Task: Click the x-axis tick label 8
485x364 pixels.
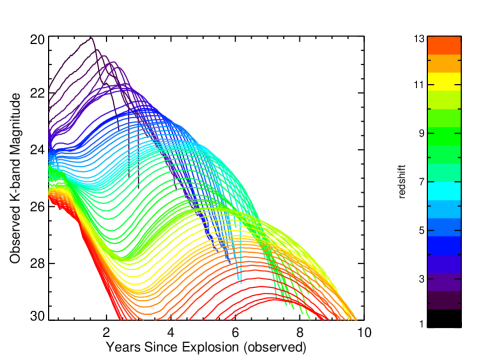Action: click(300, 332)
